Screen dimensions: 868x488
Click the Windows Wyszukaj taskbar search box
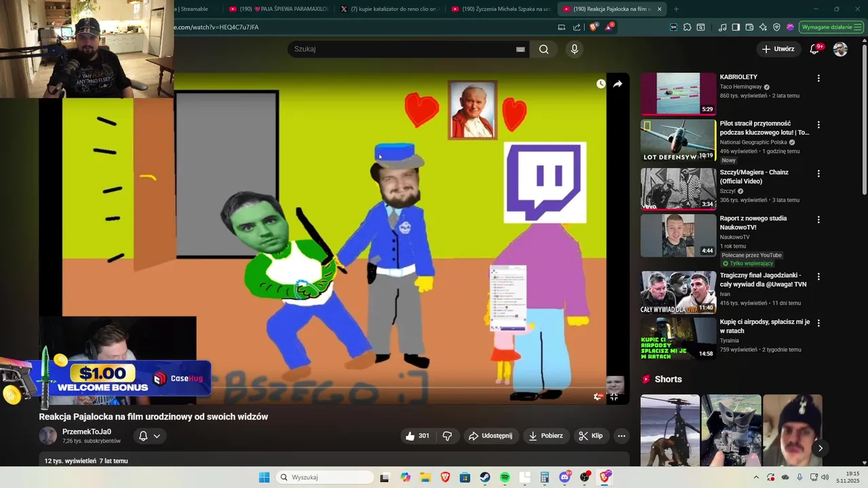coord(326,477)
